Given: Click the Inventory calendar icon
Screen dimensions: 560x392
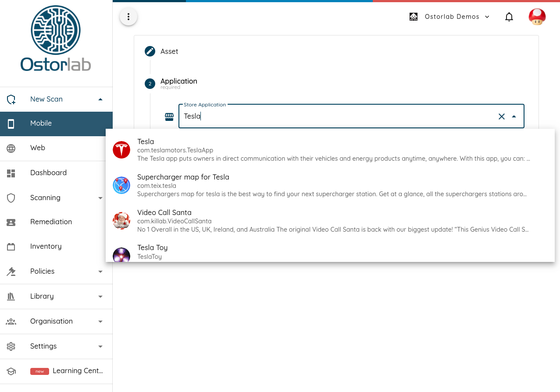Looking at the screenshot, I should [x=11, y=246].
